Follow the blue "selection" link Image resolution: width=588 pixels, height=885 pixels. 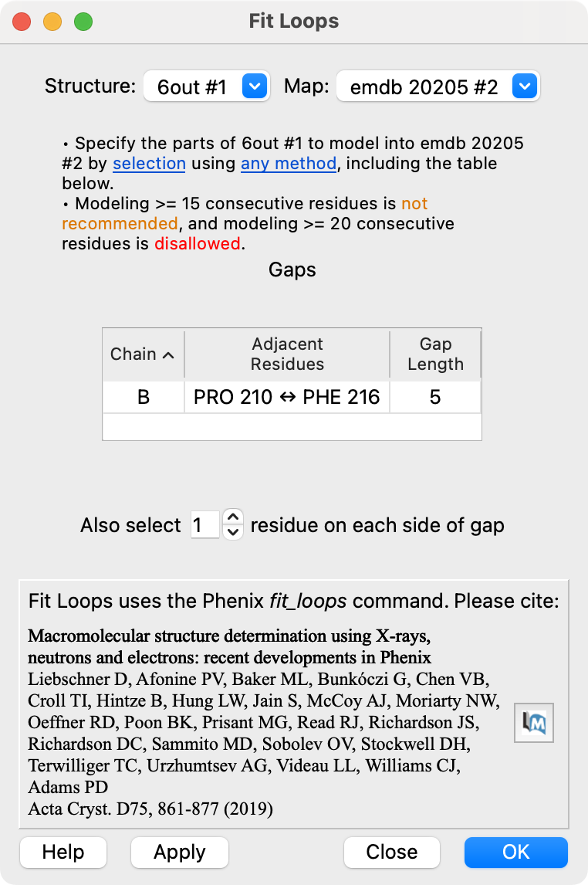click(x=149, y=164)
